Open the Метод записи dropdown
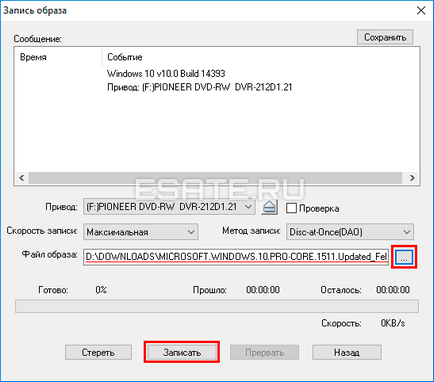Image resolution: width=434 pixels, height=382 pixels. point(350,232)
